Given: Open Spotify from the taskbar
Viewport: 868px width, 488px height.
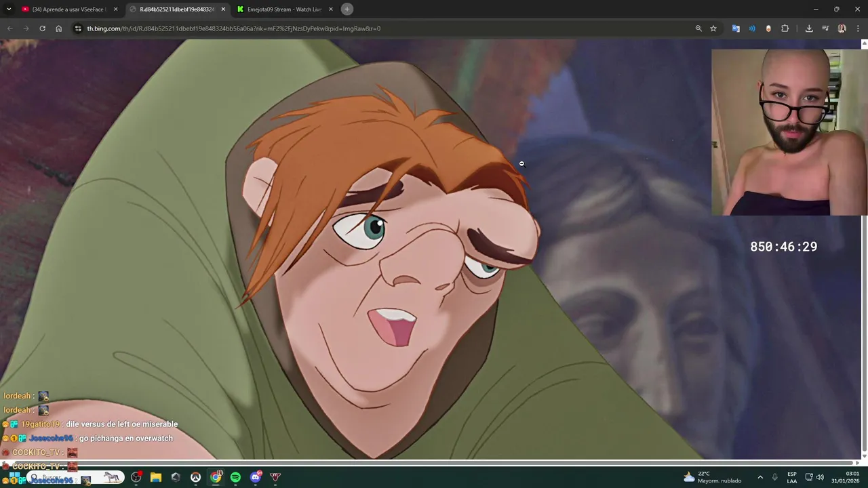Looking at the screenshot, I should pyautogui.click(x=235, y=477).
